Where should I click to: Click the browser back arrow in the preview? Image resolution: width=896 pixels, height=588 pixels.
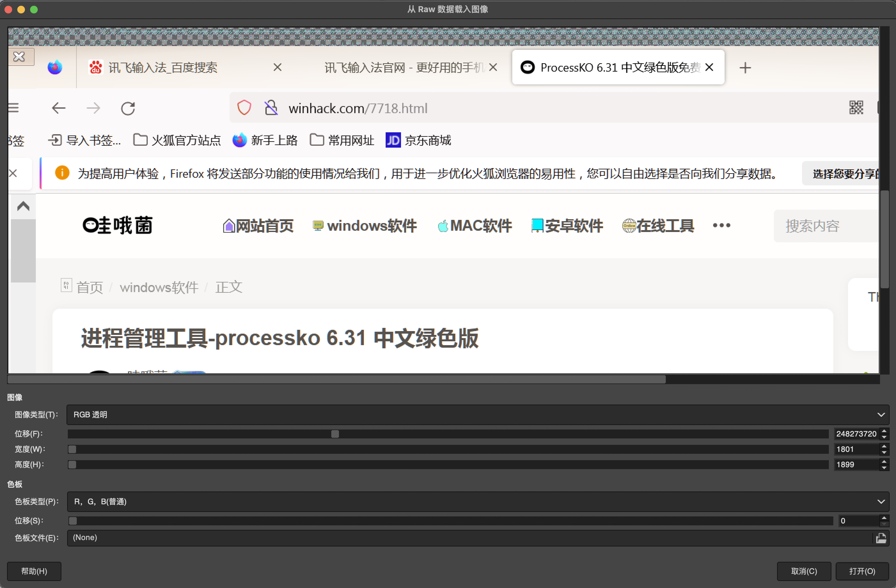click(59, 108)
